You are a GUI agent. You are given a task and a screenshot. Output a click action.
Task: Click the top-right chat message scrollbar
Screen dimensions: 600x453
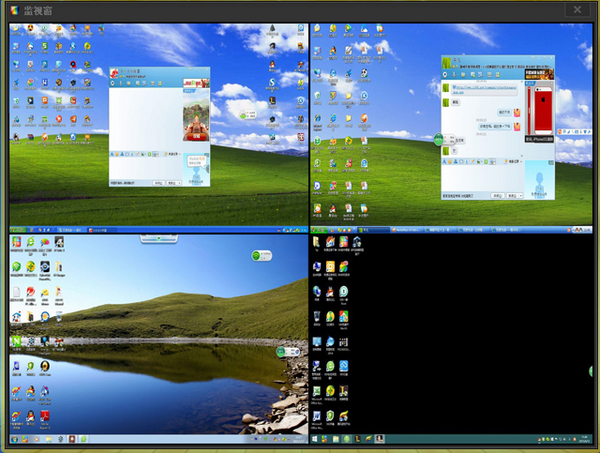(x=522, y=119)
